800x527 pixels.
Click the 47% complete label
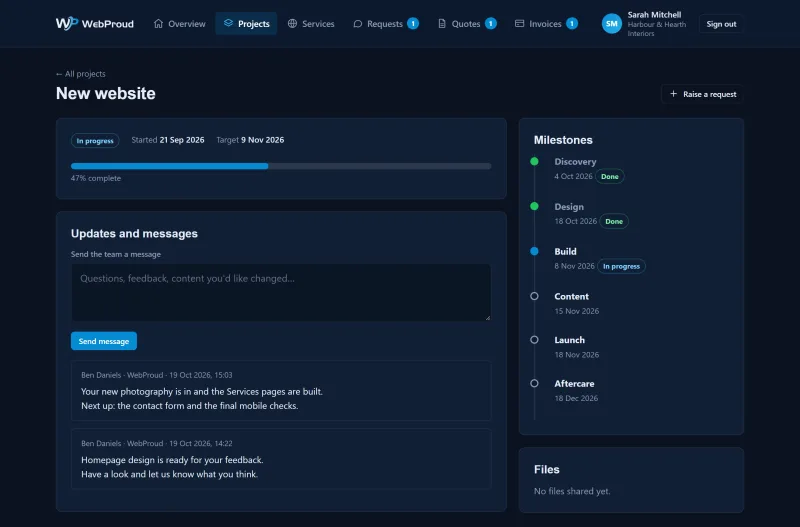[96, 178]
